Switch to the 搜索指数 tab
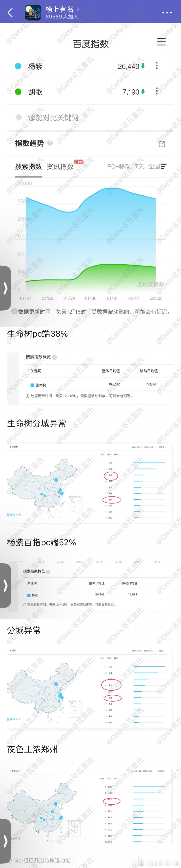 28,166
